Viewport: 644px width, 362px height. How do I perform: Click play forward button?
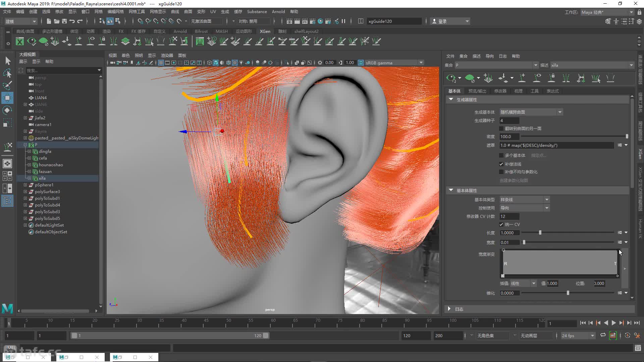(613, 323)
